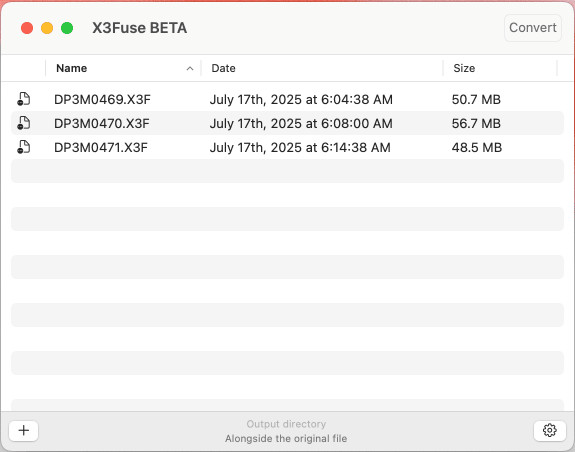
Task: Add files with the plus button
Action: (x=24, y=430)
